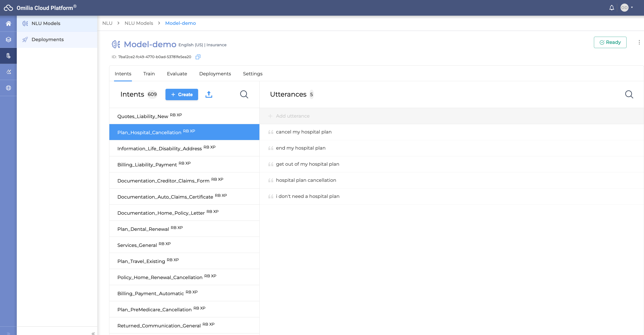This screenshot has width=644, height=335.
Task: Collapse the side panel with double chevron
Action: (93, 333)
